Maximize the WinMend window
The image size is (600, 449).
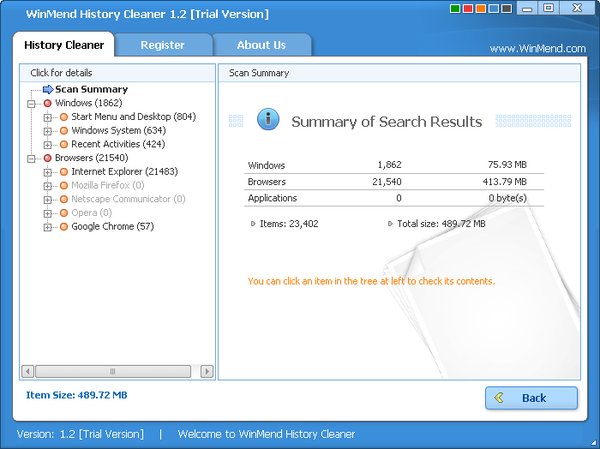tap(549, 8)
